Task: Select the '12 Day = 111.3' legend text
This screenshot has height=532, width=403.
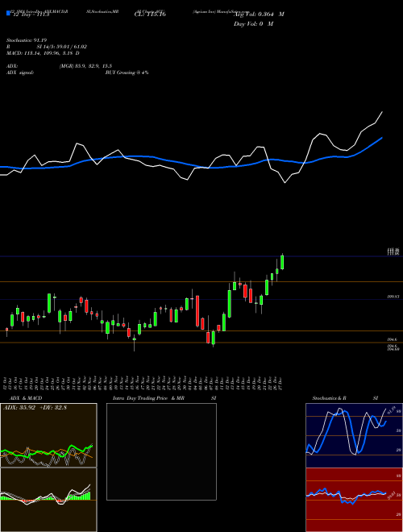Action: pyautogui.click(x=30, y=15)
